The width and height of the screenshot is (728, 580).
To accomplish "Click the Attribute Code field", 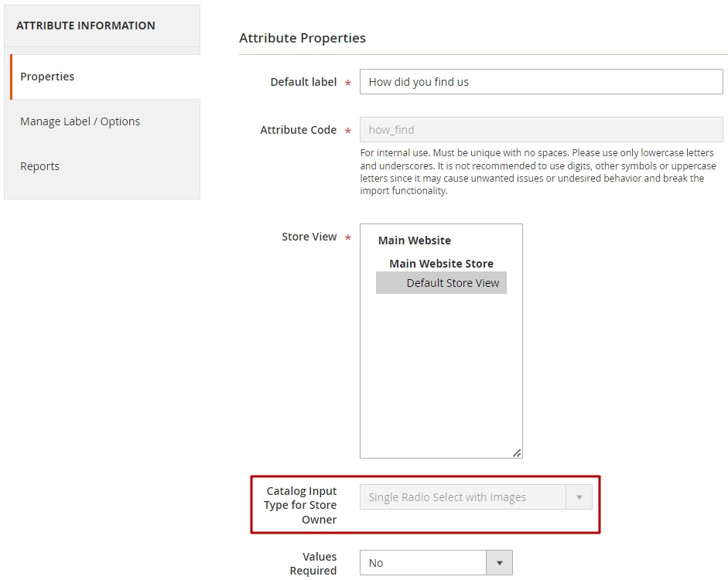I will click(541, 129).
